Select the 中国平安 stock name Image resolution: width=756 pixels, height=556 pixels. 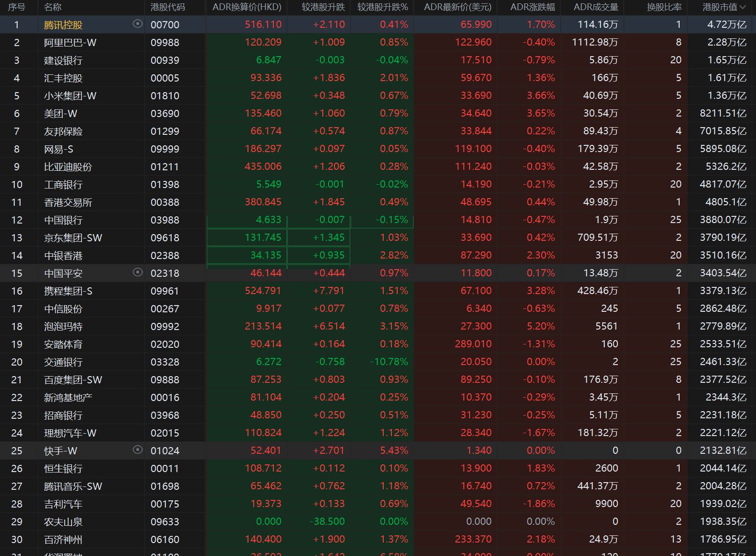pos(63,273)
